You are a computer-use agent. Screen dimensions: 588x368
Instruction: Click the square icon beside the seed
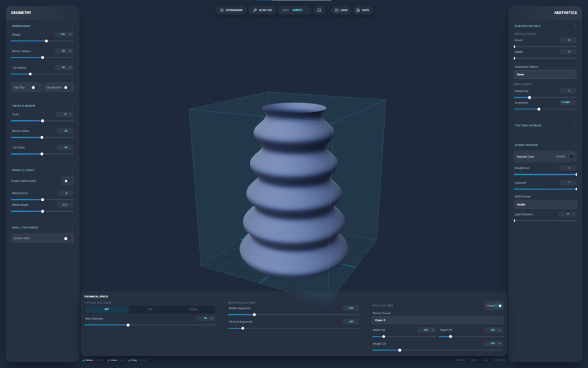[x=319, y=10]
